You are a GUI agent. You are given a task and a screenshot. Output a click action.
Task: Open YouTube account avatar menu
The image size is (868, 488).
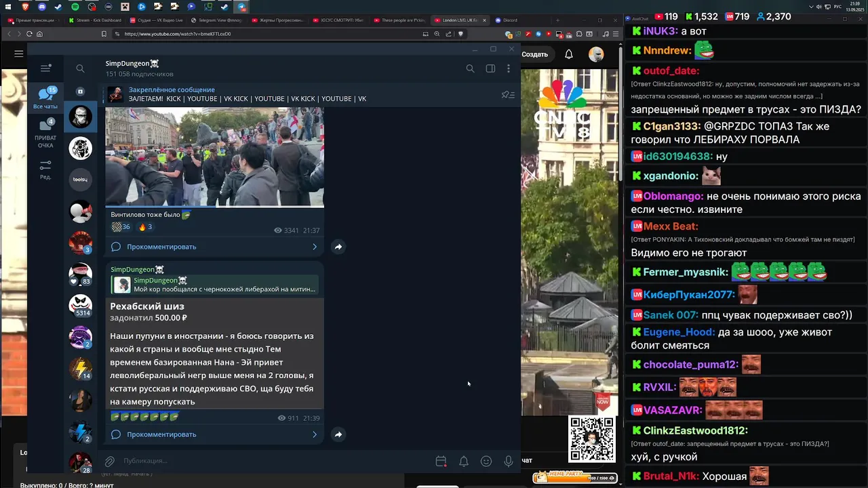click(596, 54)
